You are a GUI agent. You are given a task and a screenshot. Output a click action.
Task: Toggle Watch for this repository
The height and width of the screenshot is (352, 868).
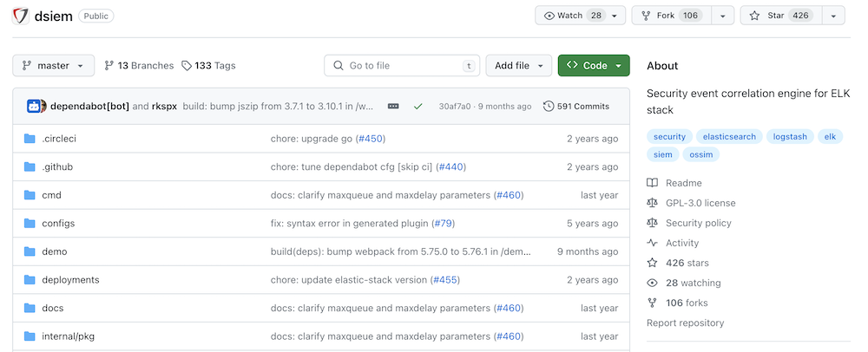pos(572,16)
